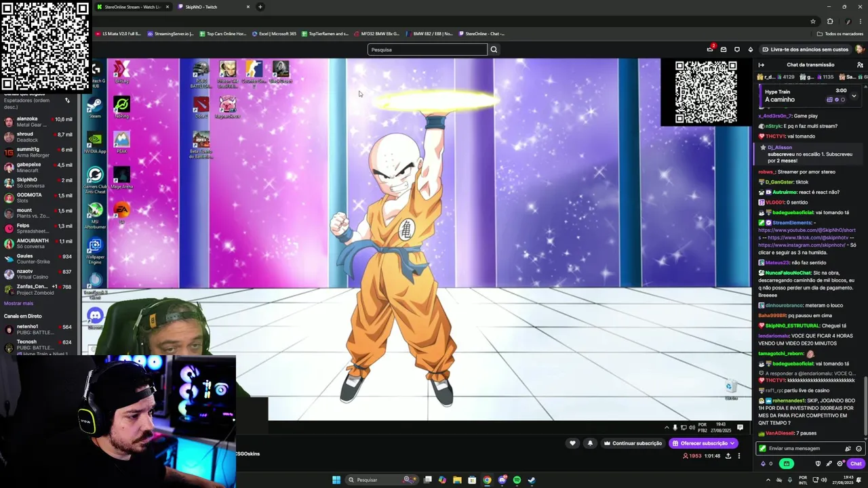Open the chat identity badge in message box
This screenshot has height=488, width=868.
click(x=763, y=449)
